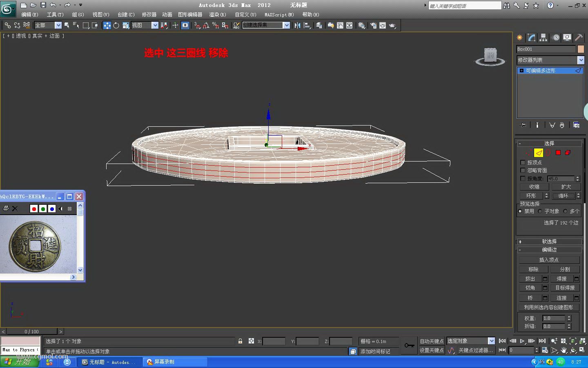588x368 pixels.
Task: Collapse the 选择 rollout
Action: pos(549,143)
